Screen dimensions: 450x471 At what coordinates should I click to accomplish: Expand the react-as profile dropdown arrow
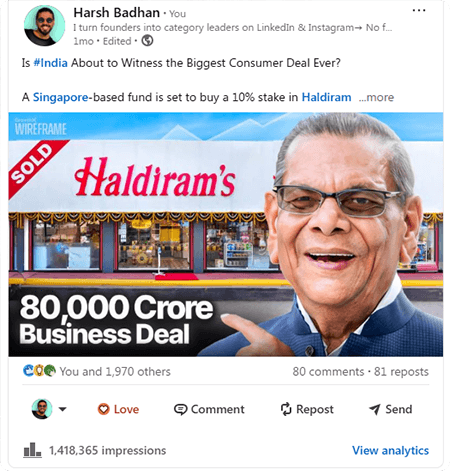tap(62, 409)
